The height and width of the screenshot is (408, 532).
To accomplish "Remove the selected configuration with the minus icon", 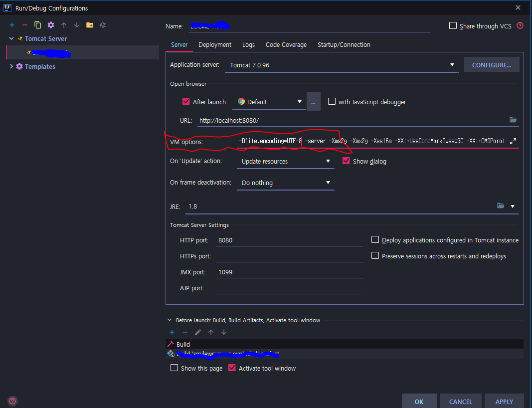I will (x=25, y=25).
